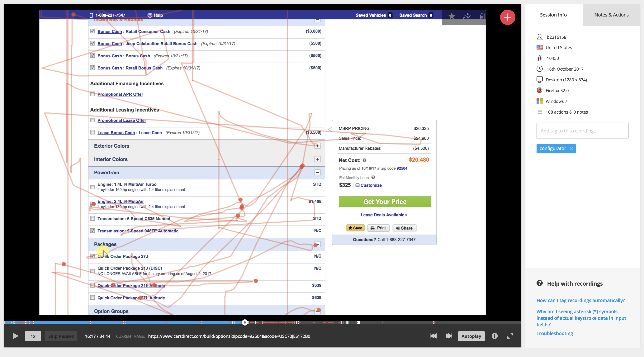Open recording info circle icon
The image size is (644, 357).
(494, 336)
